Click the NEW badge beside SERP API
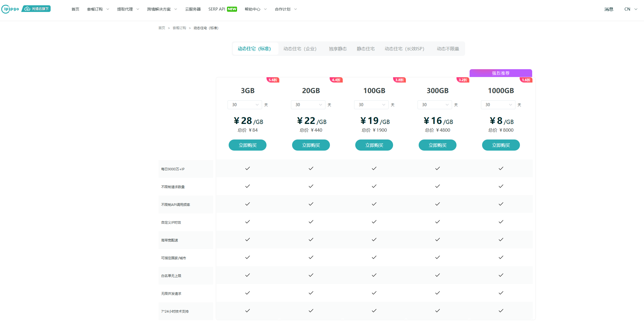 pos(232,9)
